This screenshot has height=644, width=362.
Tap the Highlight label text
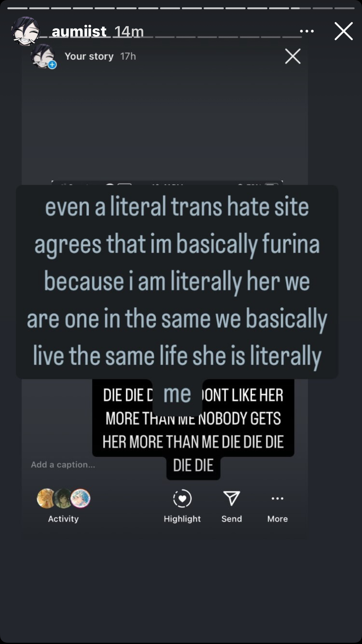(x=182, y=519)
